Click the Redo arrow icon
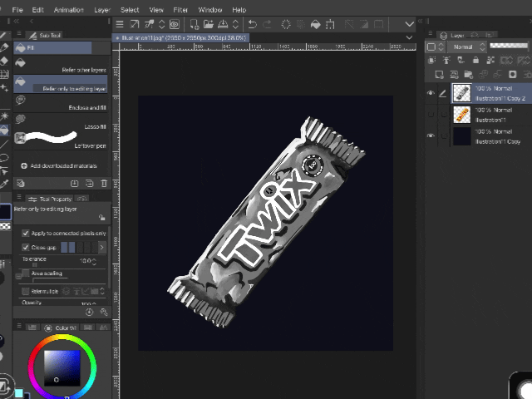Viewport: 532px width, 399px height. tap(267, 24)
